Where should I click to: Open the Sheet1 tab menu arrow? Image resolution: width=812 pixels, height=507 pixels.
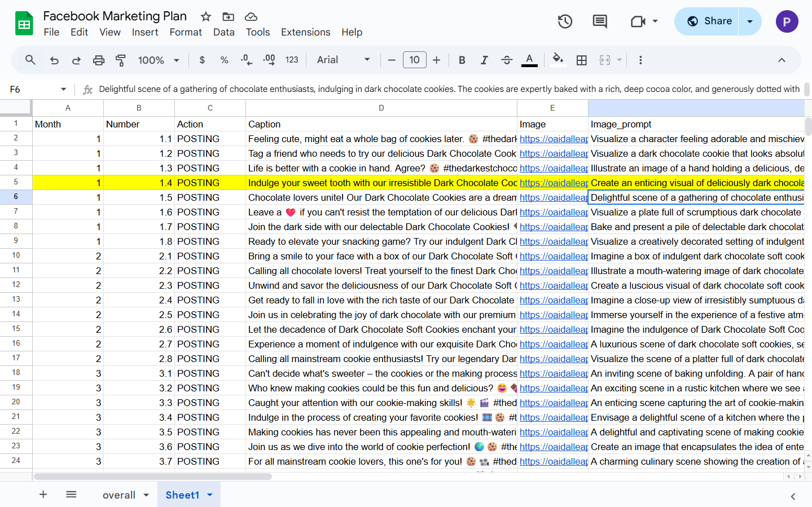(210, 495)
